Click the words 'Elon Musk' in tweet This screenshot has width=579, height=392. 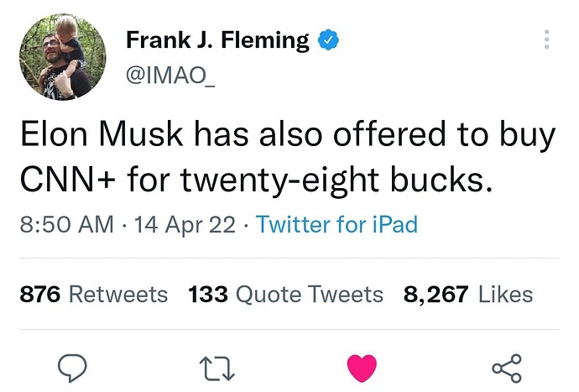point(102,134)
